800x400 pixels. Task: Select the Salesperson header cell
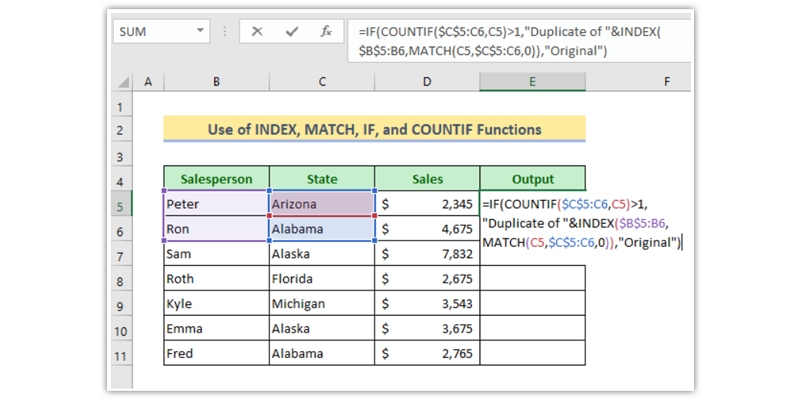tap(215, 179)
